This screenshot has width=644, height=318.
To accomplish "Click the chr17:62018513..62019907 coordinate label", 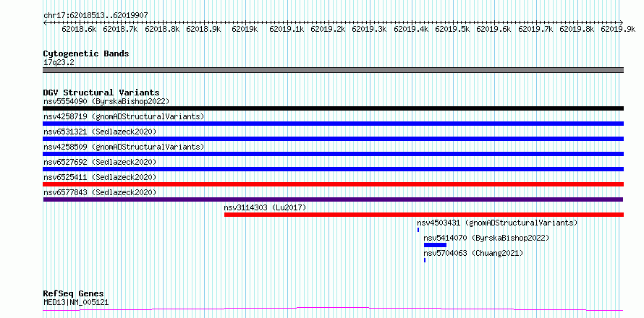I will click(x=96, y=16).
